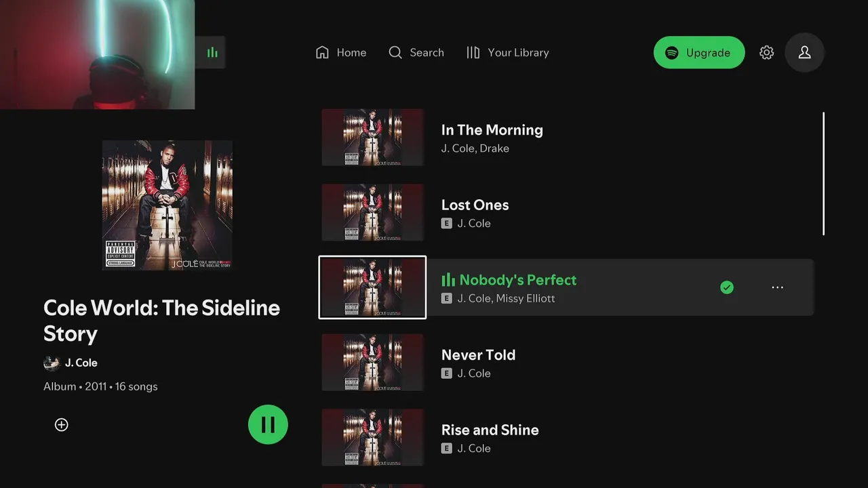Open the user profile icon
Viewport: 868px width, 488px height.
click(x=804, y=52)
